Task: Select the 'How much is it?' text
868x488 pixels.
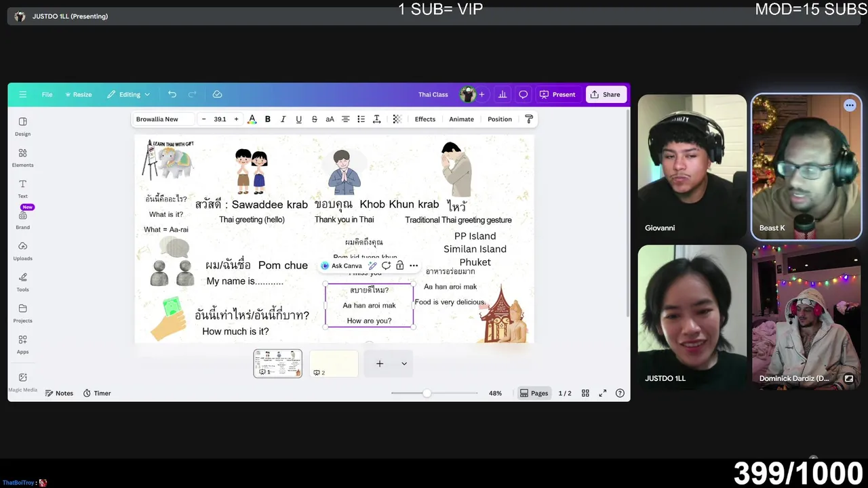Action: tap(235, 331)
